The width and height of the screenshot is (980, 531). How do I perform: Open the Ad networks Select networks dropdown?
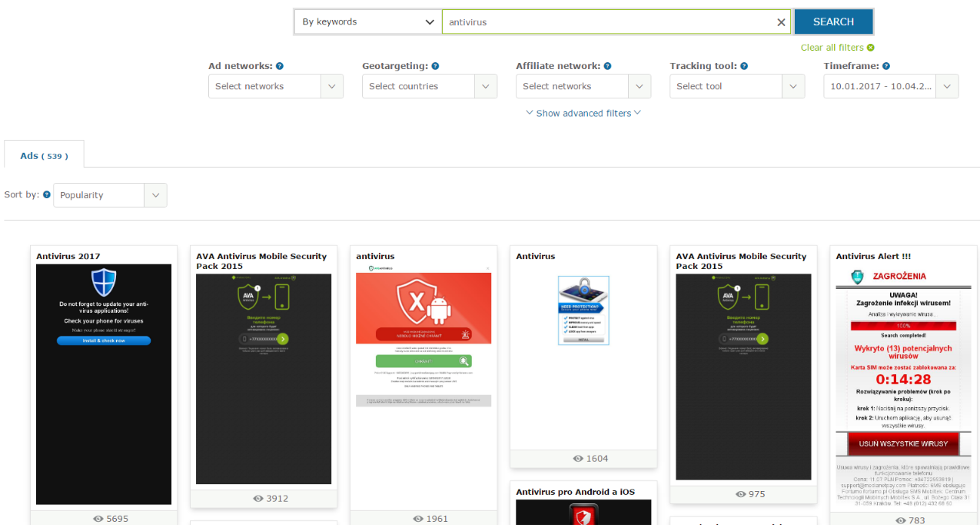point(275,86)
